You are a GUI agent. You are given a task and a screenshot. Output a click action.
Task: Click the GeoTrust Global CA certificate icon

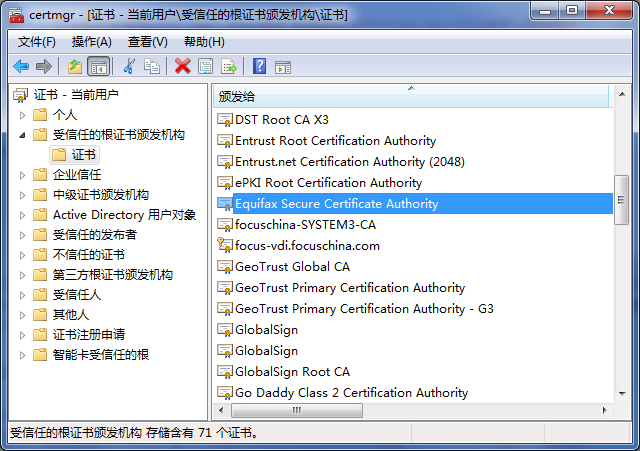tap(225, 267)
